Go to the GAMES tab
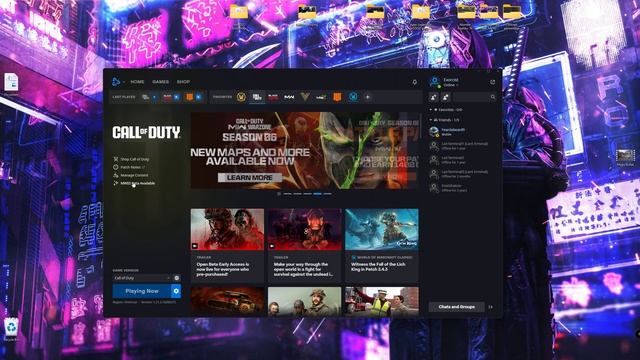 point(160,82)
